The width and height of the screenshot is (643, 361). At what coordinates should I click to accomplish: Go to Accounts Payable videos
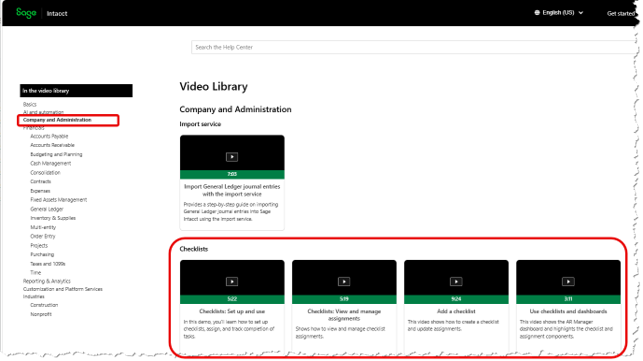pos(49,136)
